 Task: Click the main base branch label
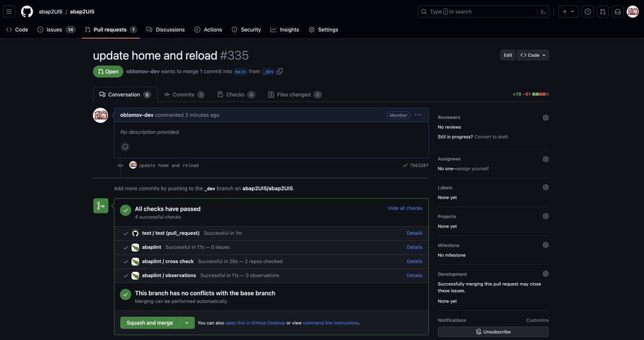coord(240,71)
